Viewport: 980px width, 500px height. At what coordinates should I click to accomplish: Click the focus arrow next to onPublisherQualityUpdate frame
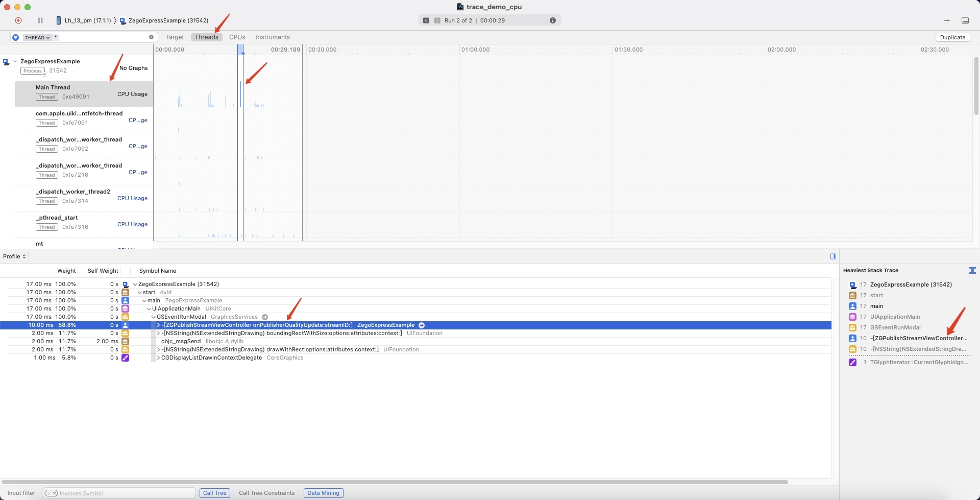(422, 325)
